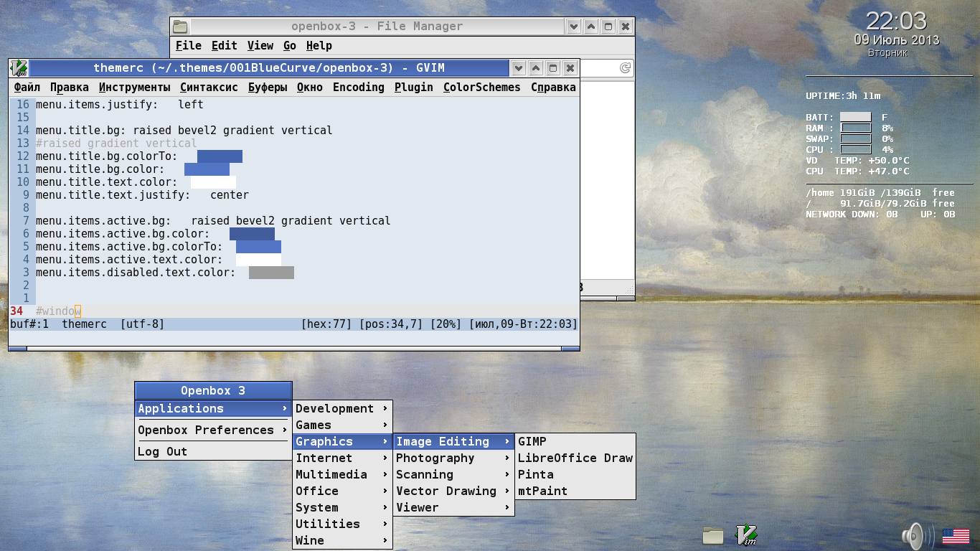The height and width of the screenshot is (551, 980).
Task: Open the Синтаксис menu in GVIM
Action: click(209, 88)
